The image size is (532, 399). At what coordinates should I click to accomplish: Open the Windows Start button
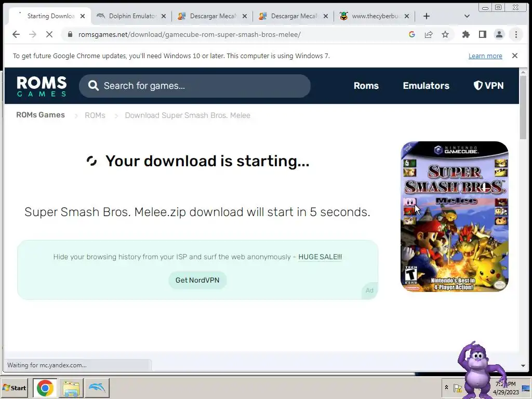coord(14,388)
